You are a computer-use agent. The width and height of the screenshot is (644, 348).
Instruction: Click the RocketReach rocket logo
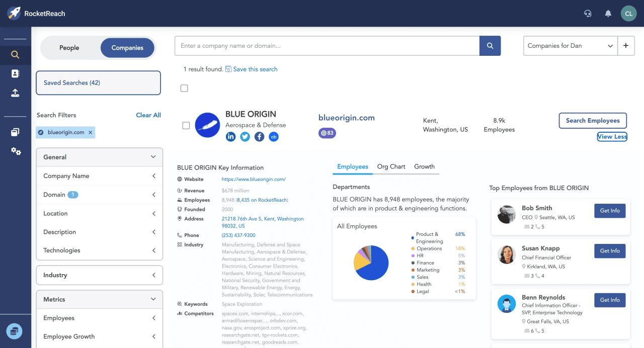point(14,13)
